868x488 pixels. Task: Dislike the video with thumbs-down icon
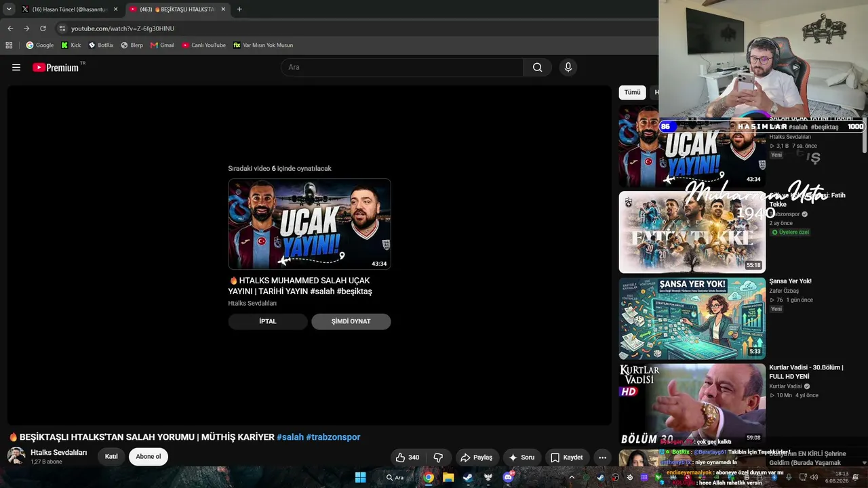[x=438, y=457]
